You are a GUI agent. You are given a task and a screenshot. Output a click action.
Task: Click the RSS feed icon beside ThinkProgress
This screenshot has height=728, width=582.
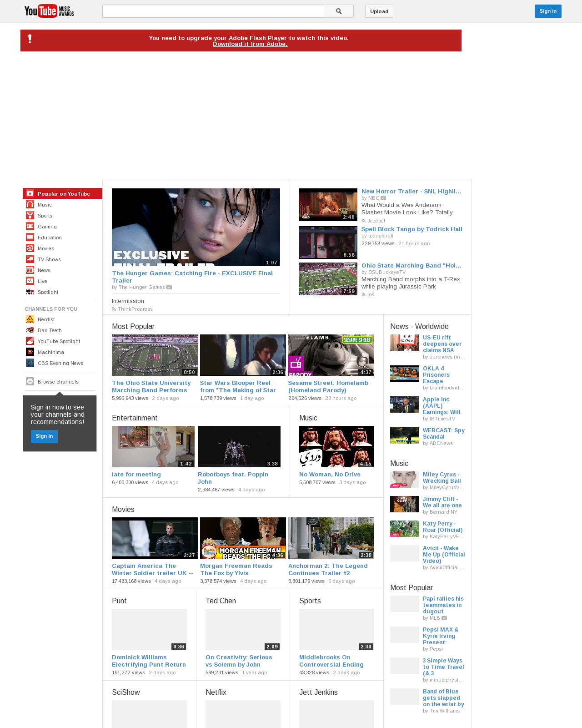[x=114, y=309]
